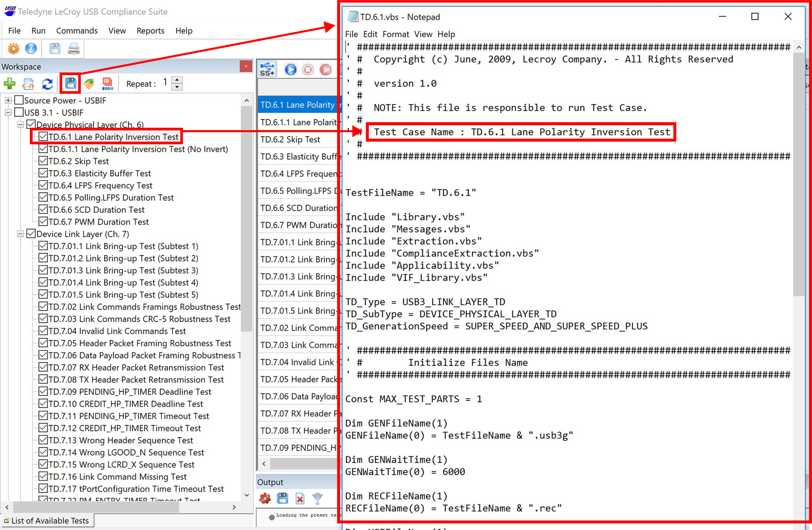Screen dimensions: 812x530
Task: Click the gear icon in Output panel
Action: pyautogui.click(x=265, y=499)
